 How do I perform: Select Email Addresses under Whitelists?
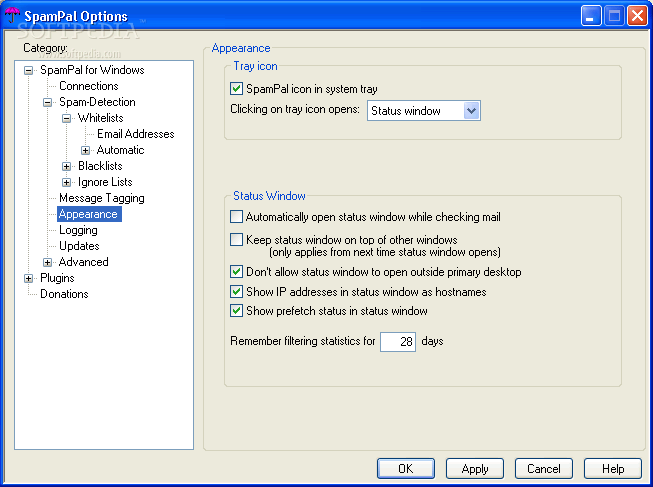coord(135,134)
